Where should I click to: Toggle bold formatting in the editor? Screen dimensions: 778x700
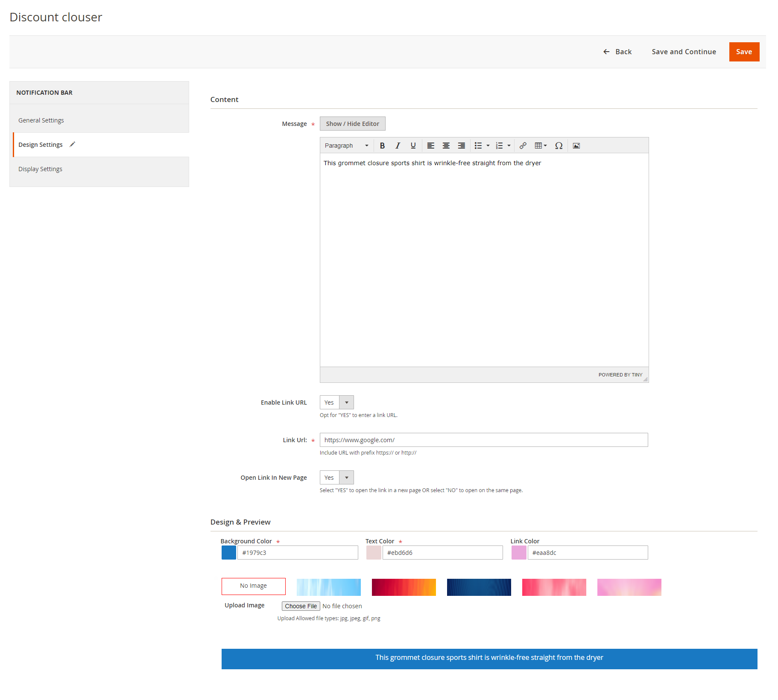[382, 146]
